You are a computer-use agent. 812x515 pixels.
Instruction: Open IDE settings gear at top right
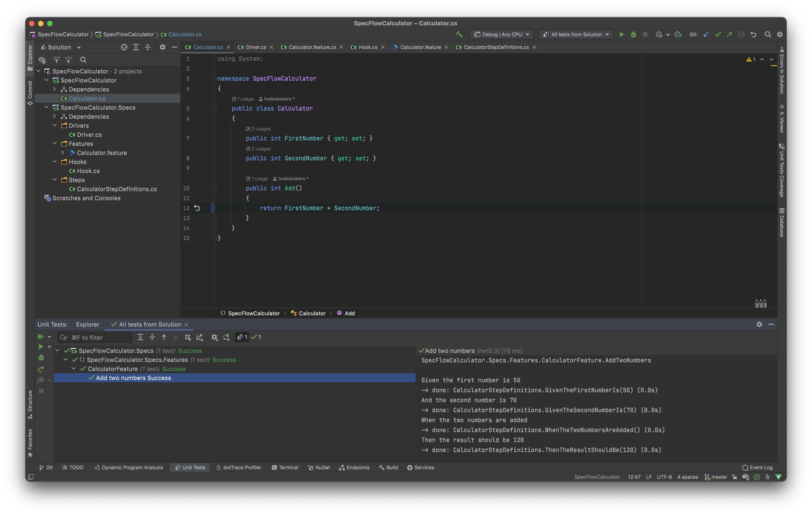coord(780,34)
